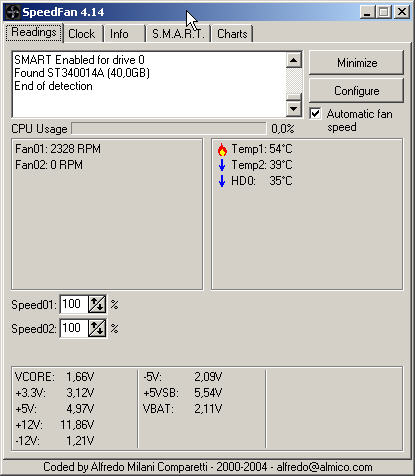
Task: Click the +5VSB 5,54V voltage reading
Action: pos(183,393)
